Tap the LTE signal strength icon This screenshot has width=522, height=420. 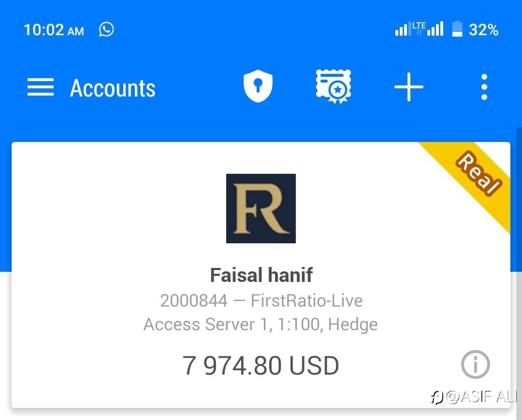pyautogui.click(x=427, y=29)
